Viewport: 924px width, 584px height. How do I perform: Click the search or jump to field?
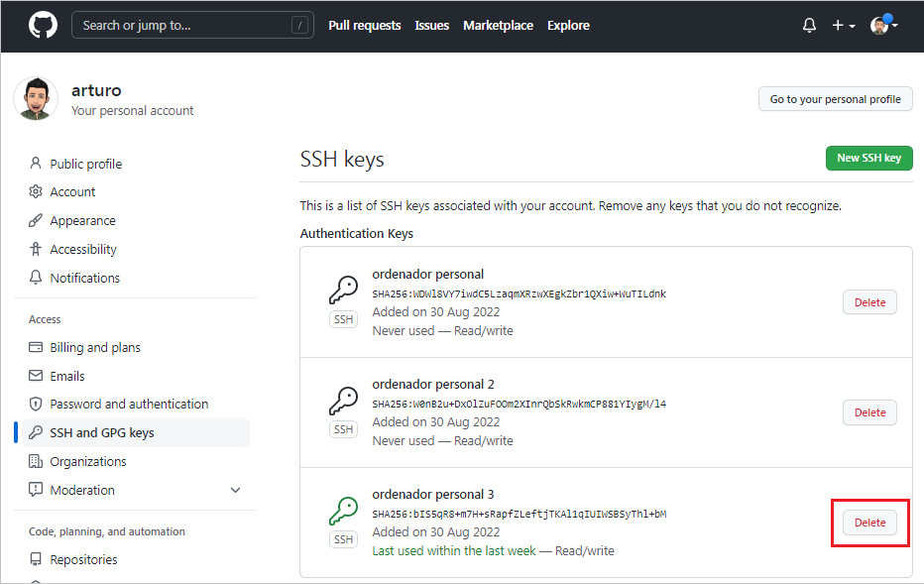pos(192,25)
